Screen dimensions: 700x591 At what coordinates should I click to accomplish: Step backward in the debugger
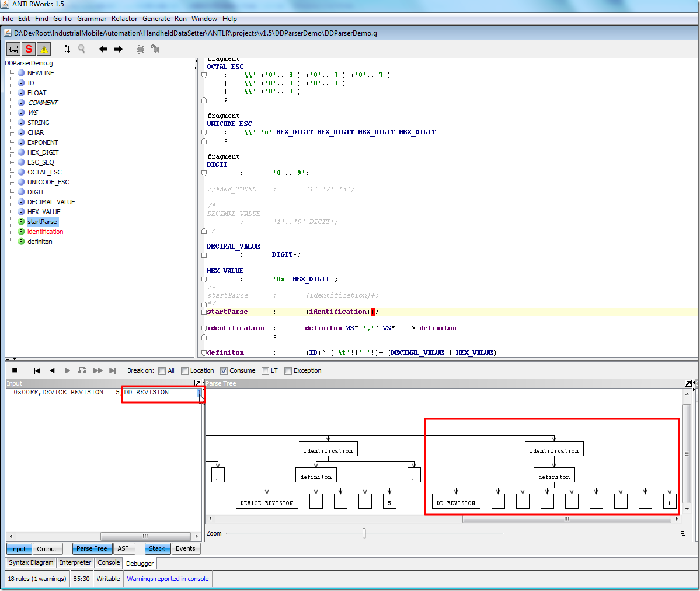point(52,370)
